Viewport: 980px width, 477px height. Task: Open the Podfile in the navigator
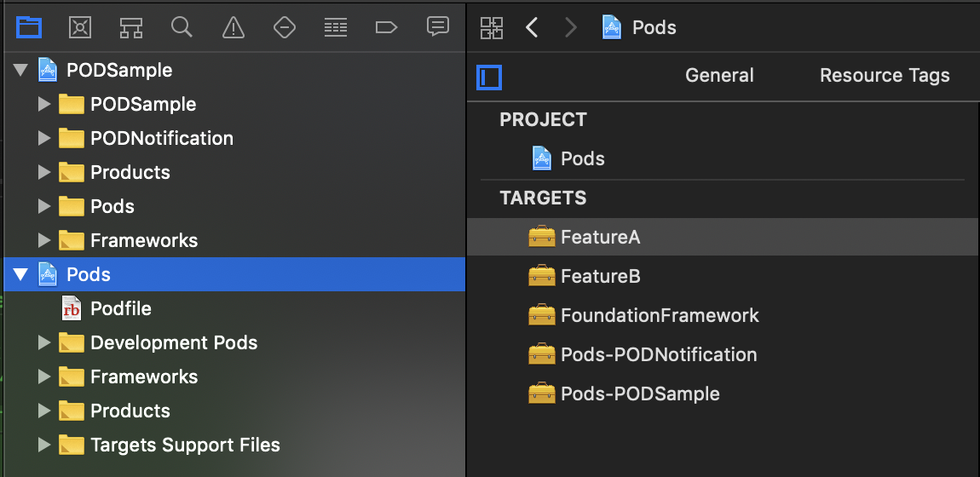point(120,308)
